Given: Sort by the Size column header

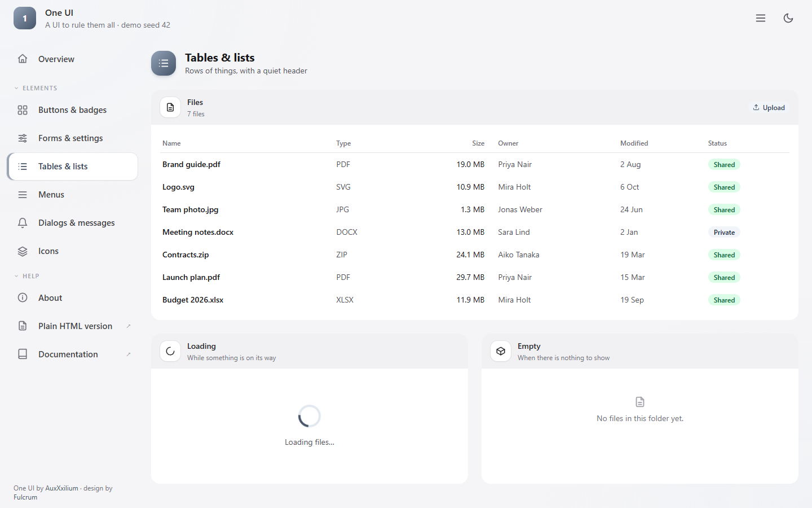Looking at the screenshot, I should click(478, 143).
